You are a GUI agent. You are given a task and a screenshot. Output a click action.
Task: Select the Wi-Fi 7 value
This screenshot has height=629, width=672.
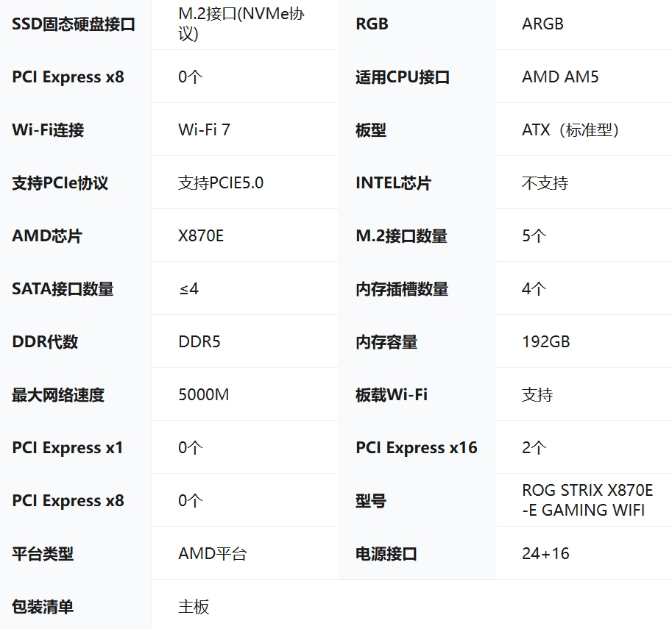tap(204, 129)
